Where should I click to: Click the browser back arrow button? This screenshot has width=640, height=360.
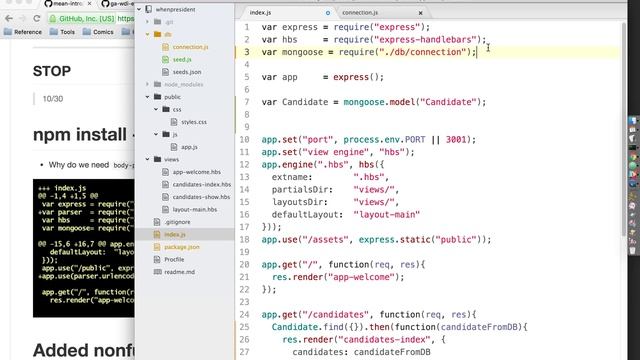coord(9,18)
